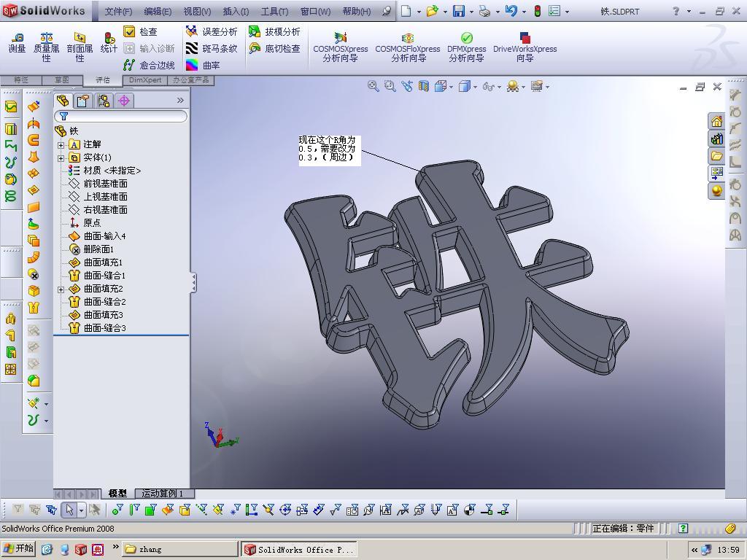The image size is (747, 560).
Task: Open the 测量 measure tool
Action: (x=18, y=43)
